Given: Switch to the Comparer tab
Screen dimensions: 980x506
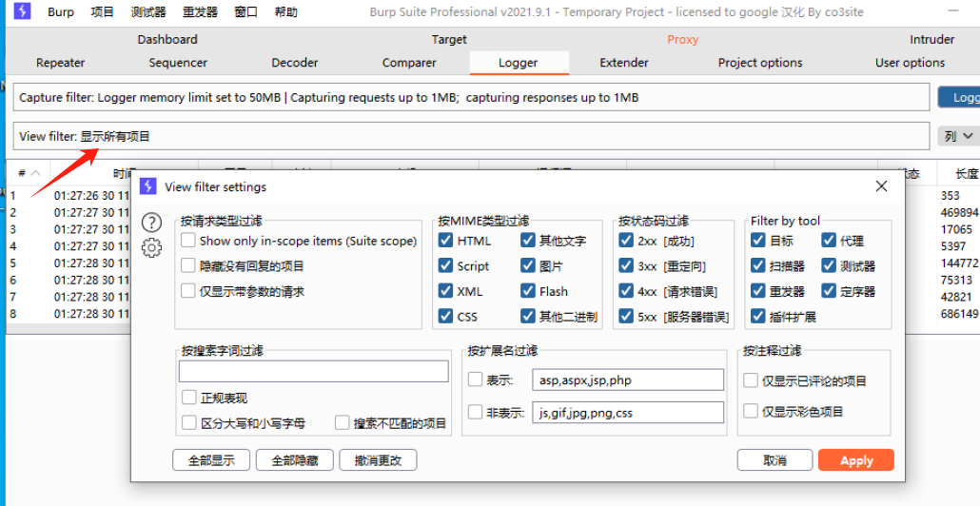Looking at the screenshot, I should coord(409,63).
